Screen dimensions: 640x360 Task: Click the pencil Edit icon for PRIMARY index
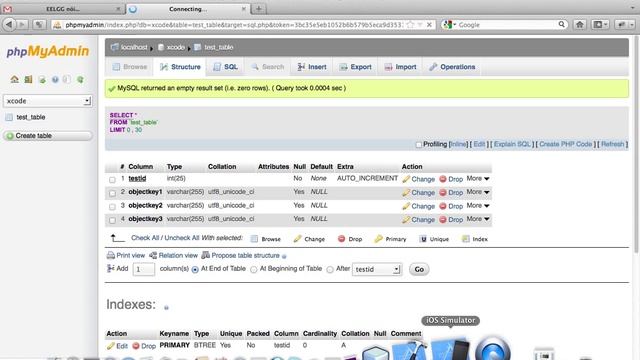111,346
